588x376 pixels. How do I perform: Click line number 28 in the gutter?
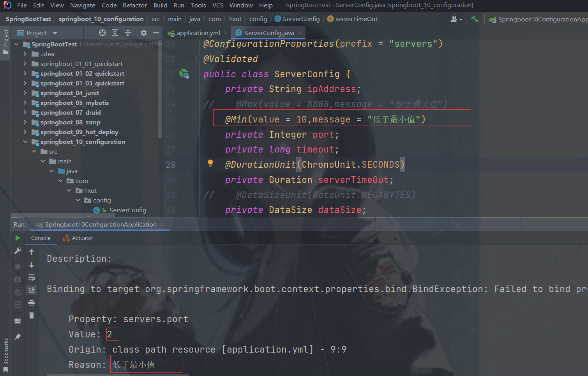coord(171,165)
